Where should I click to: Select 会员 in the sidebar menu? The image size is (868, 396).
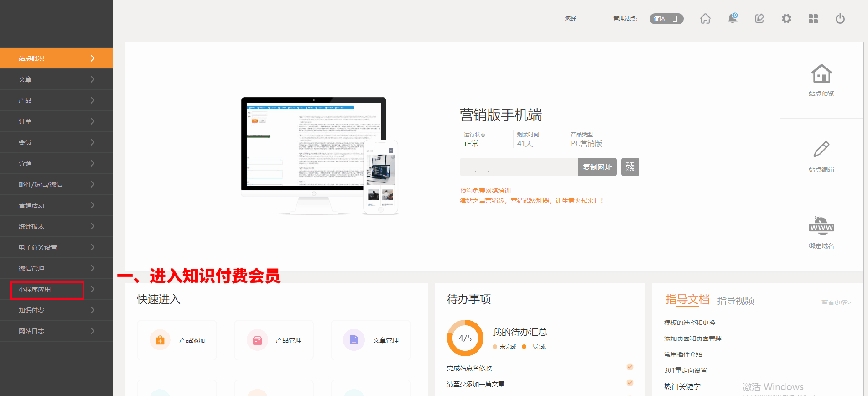coord(25,142)
